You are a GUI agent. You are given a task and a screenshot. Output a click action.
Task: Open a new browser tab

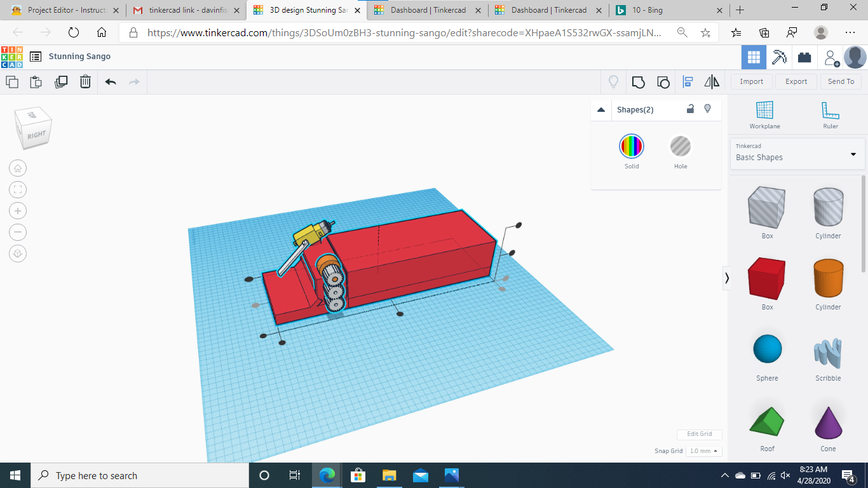(740, 10)
